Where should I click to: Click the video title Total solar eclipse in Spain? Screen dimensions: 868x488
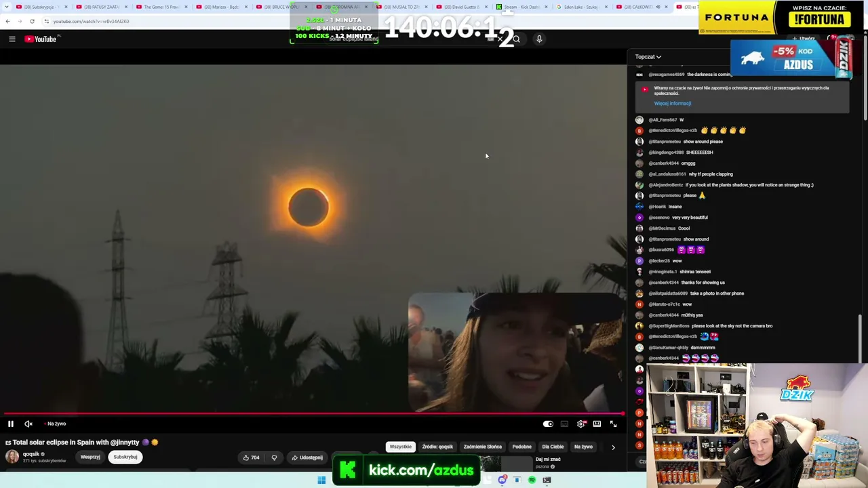point(81,442)
